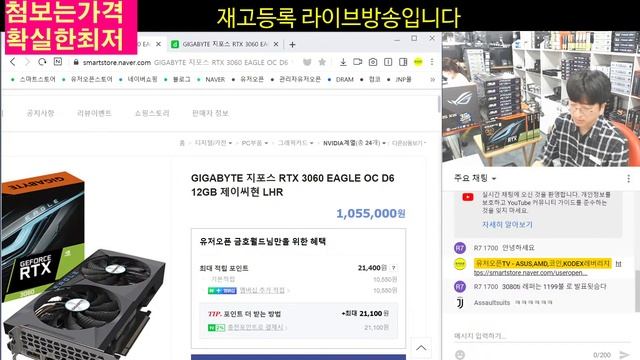Open the NAVER bookmark
This screenshot has height=360, width=640.
(x=215, y=80)
